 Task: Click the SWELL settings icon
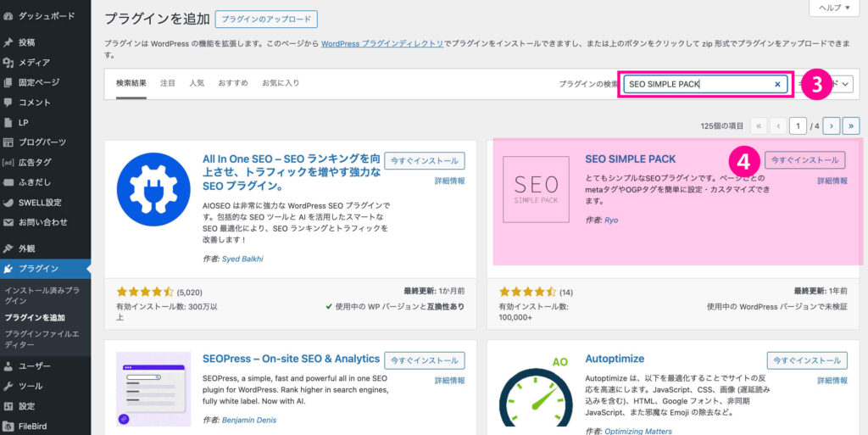point(8,202)
